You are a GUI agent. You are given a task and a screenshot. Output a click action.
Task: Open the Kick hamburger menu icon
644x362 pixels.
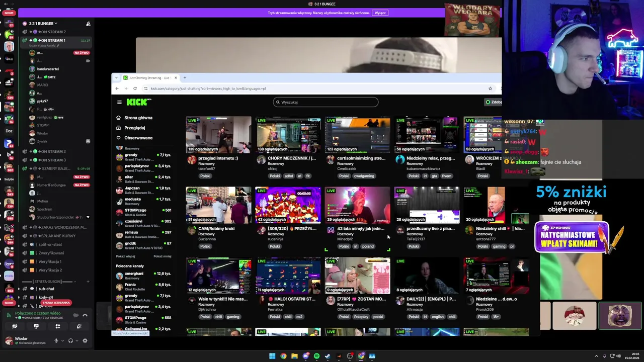point(119,102)
